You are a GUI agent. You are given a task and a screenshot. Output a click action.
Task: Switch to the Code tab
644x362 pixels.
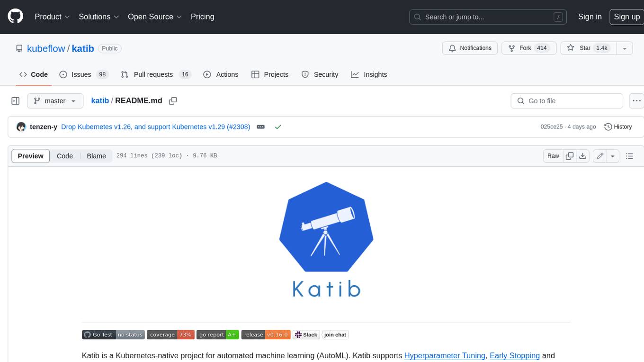(34, 74)
